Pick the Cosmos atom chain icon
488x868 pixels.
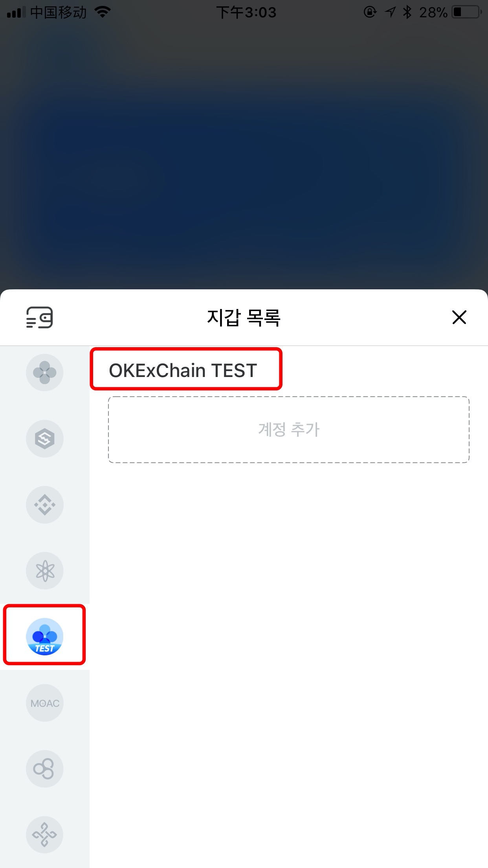[45, 570]
